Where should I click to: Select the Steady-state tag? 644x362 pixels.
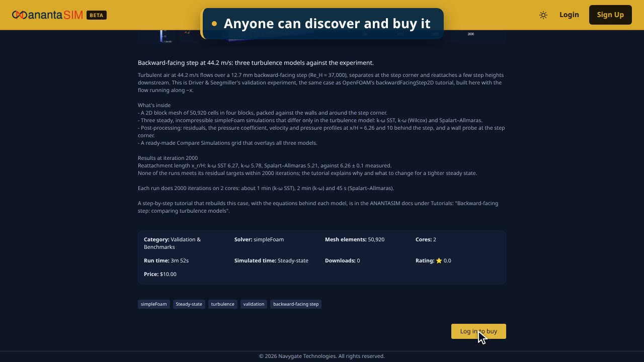(x=189, y=304)
